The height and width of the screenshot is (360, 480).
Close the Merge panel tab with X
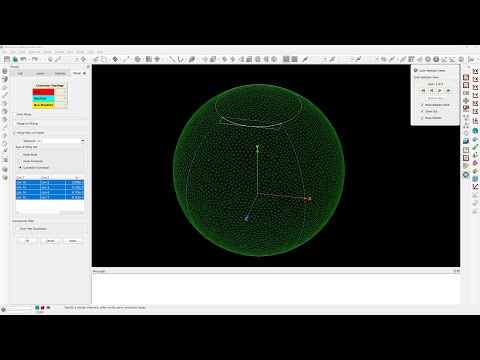coord(85,73)
